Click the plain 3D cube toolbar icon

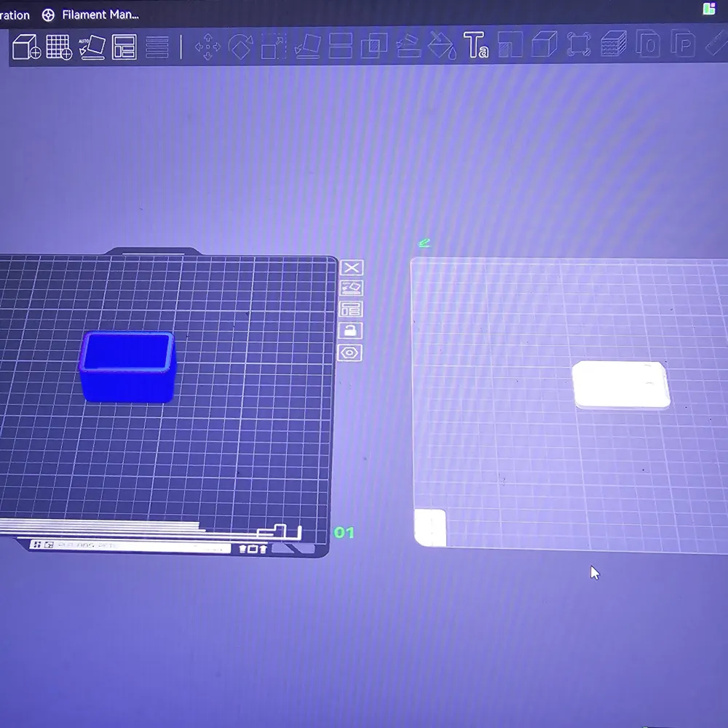click(544, 44)
